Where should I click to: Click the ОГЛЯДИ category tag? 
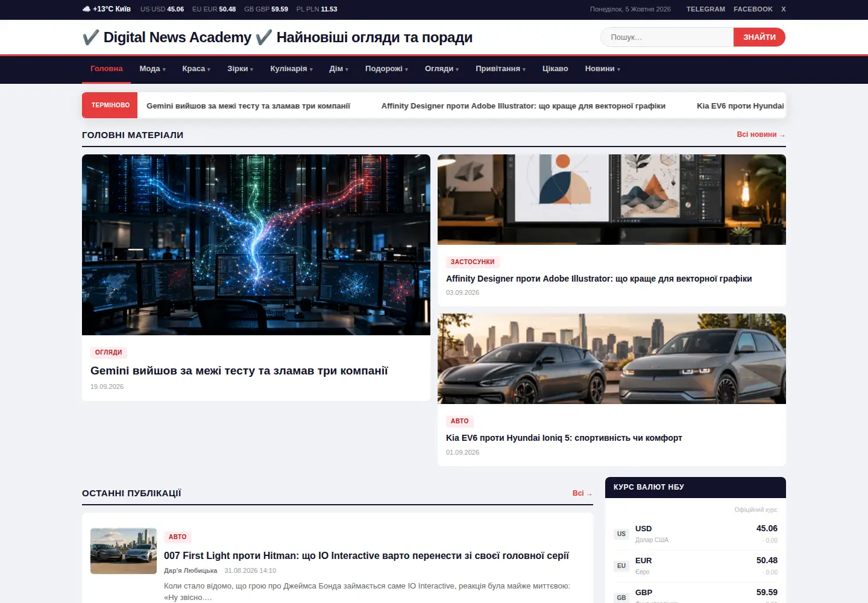pos(108,352)
